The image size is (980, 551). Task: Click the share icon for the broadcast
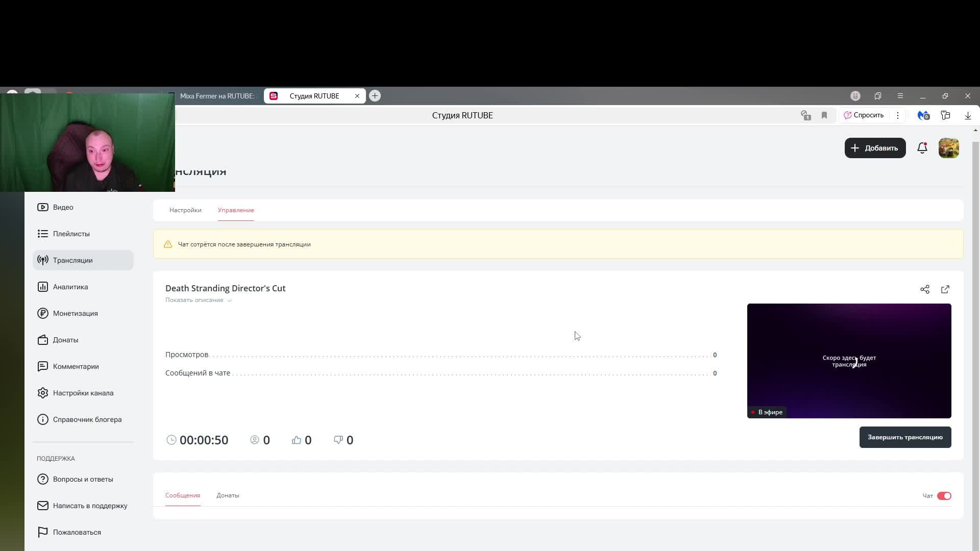click(x=924, y=289)
